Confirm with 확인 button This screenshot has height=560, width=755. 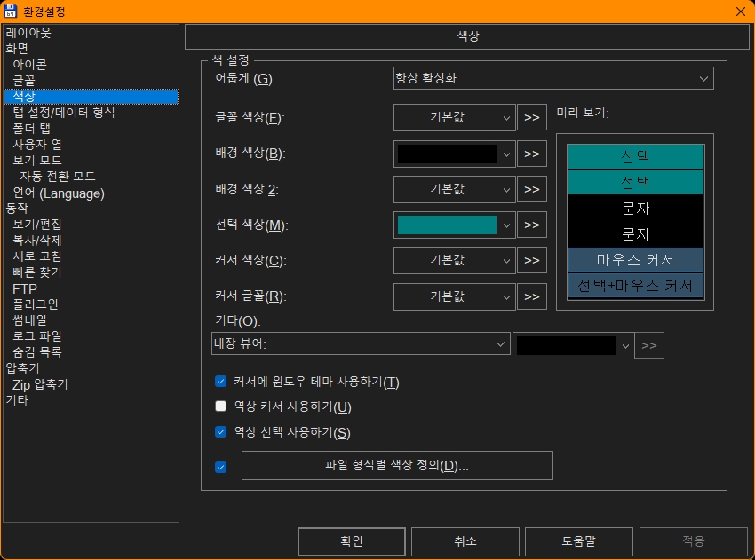pos(352,541)
